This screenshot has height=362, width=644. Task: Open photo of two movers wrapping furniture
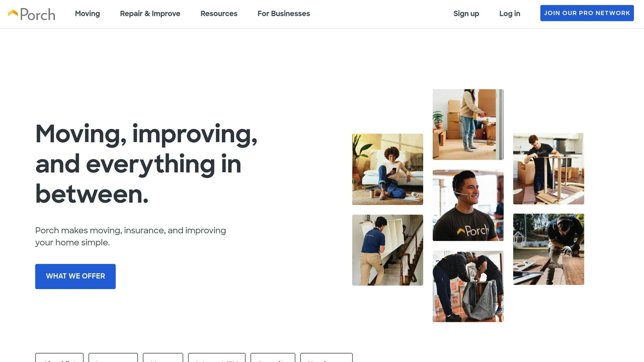pyautogui.click(x=468, y=286)
